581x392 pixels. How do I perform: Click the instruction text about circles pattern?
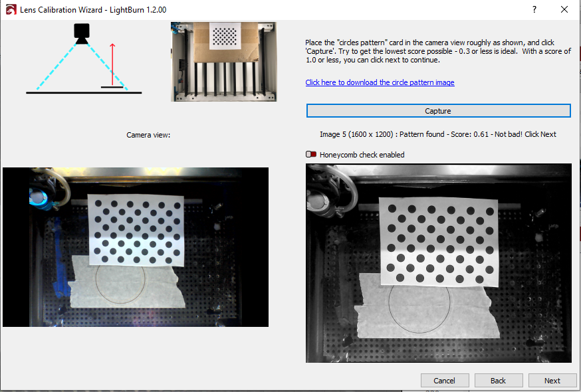coord(438,51)
